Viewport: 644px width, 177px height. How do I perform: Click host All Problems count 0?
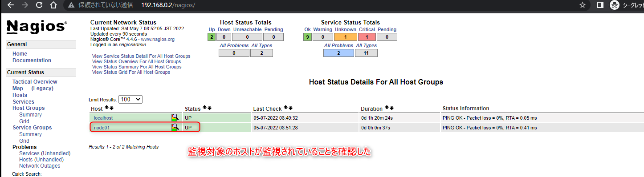234,53
